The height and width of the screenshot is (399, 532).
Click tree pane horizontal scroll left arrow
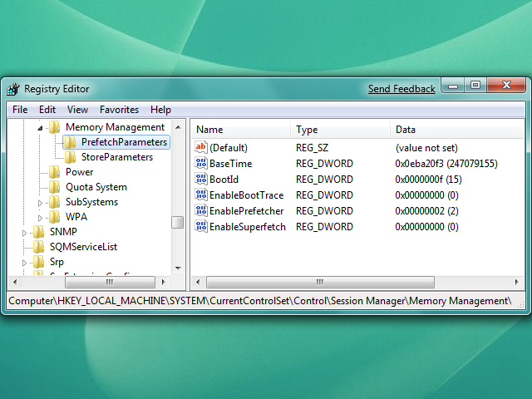click(x=15, y=282)
